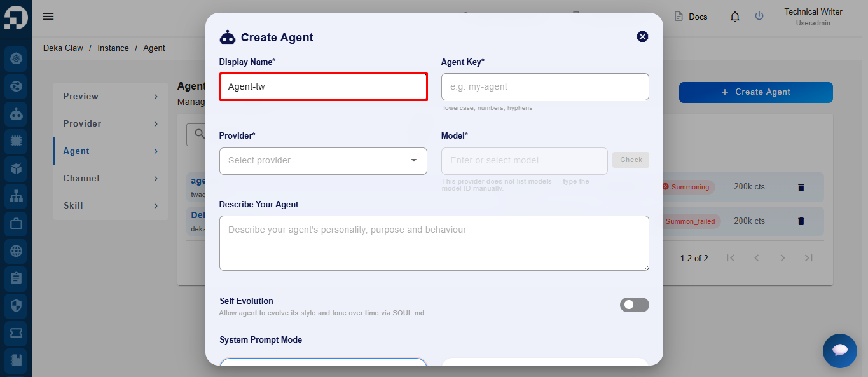
Task: Click the power logout icon
Action: pyautogui.click(x=759, y=16)
